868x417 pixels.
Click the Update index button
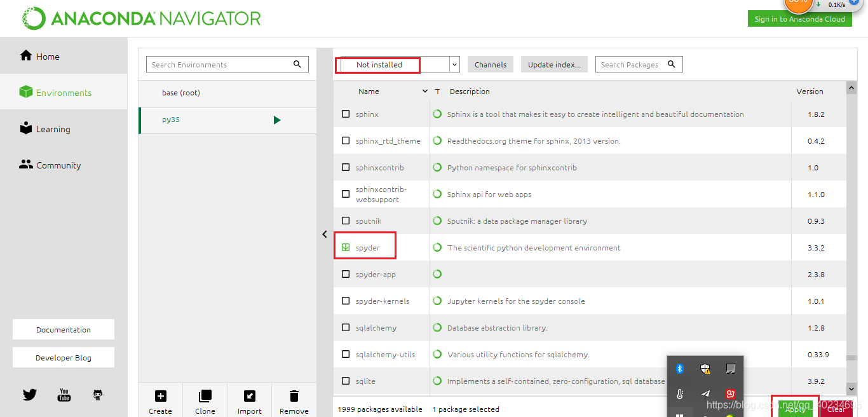[x=554, y=64]
